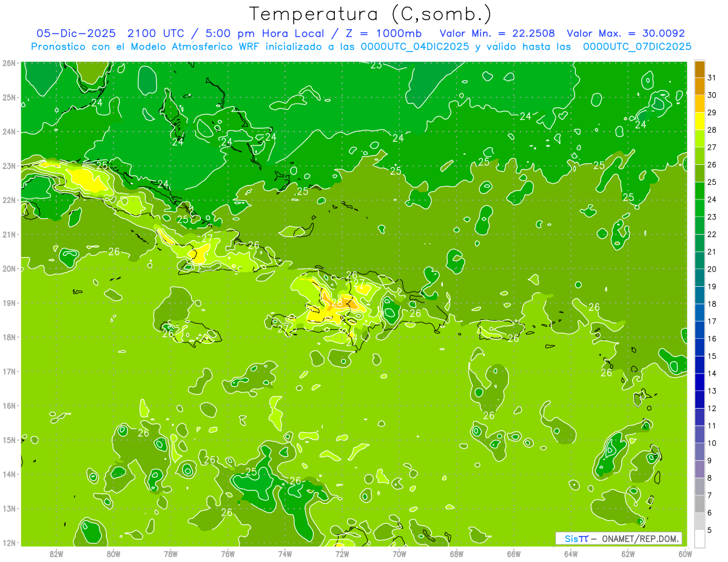Click the longitude axis label 80W
728x562 pixels.
pyautogui.click(x=113, y=554)
